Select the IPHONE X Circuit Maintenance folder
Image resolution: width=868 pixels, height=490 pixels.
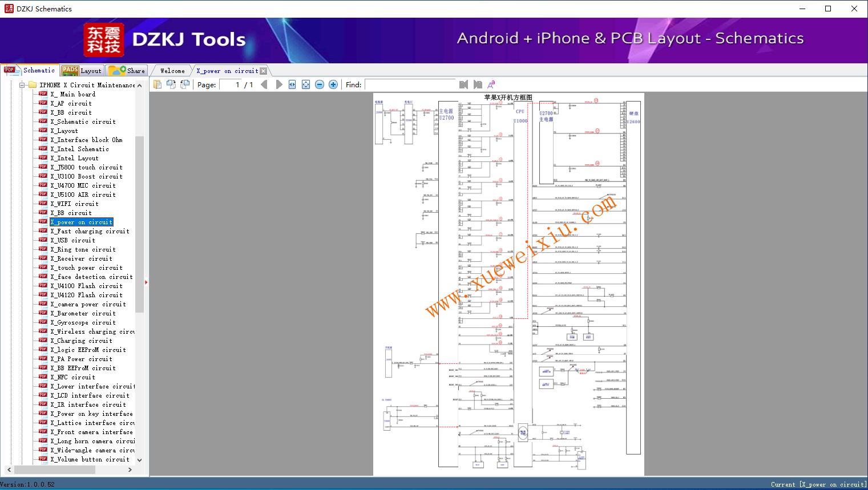(x=87, y=85)
